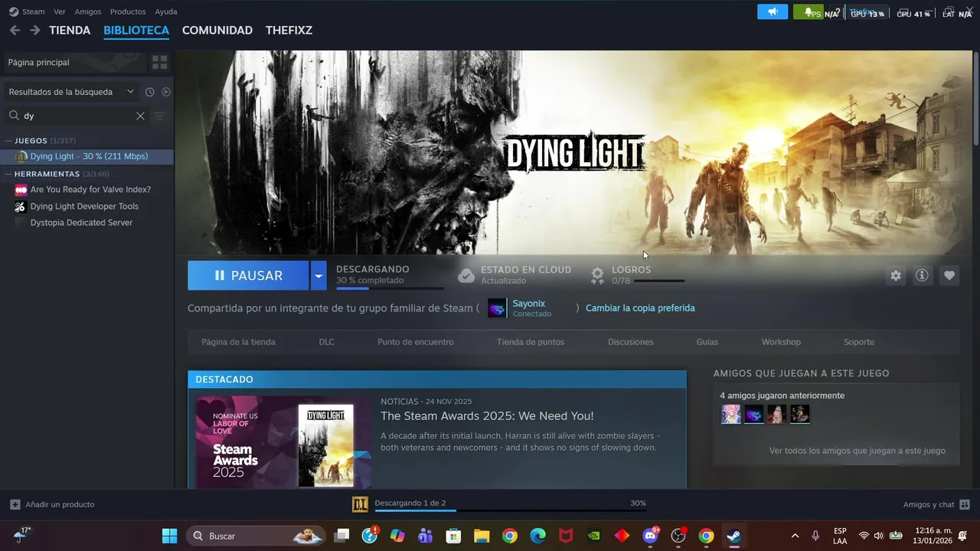Open Punto de encuentro tab

(416, 342)
